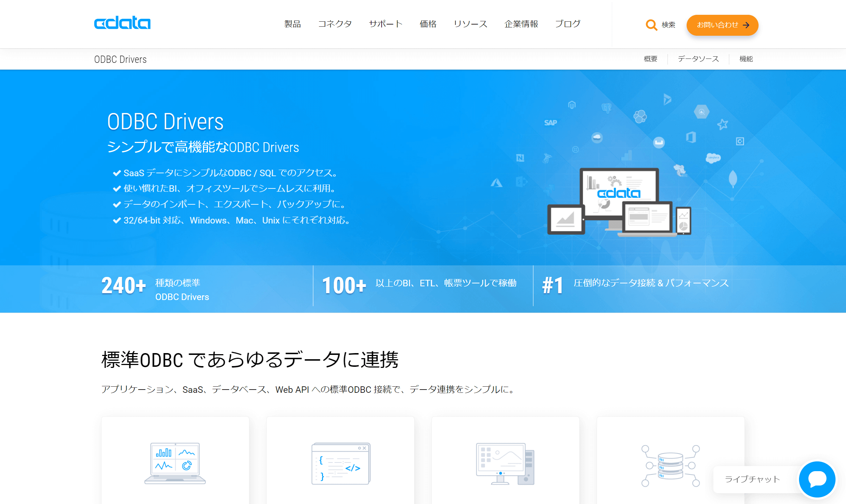Click the desktop workstation illustration icon
Viewport: 846px width, 504px height.
pyautogui.click(x=505, y=464)
